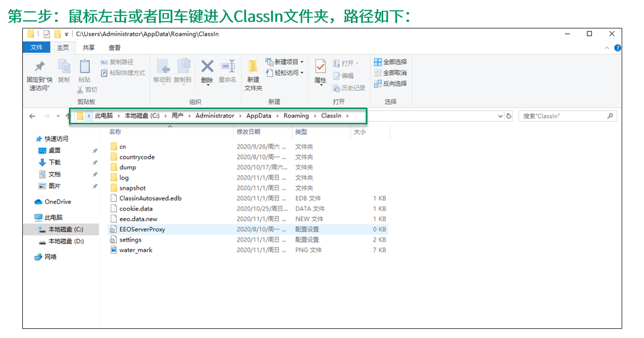
Task: Click the Forward navigation arrow
Action: pos(47,116)
